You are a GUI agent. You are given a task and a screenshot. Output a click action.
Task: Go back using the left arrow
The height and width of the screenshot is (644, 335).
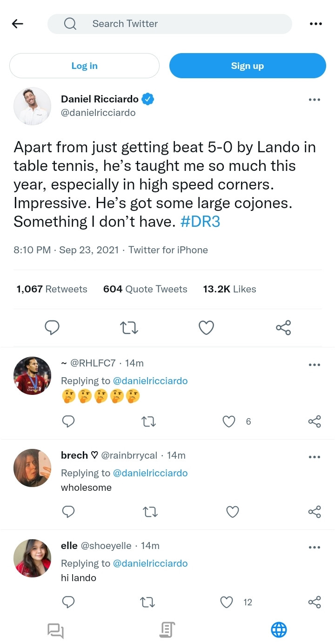[18, 24]
